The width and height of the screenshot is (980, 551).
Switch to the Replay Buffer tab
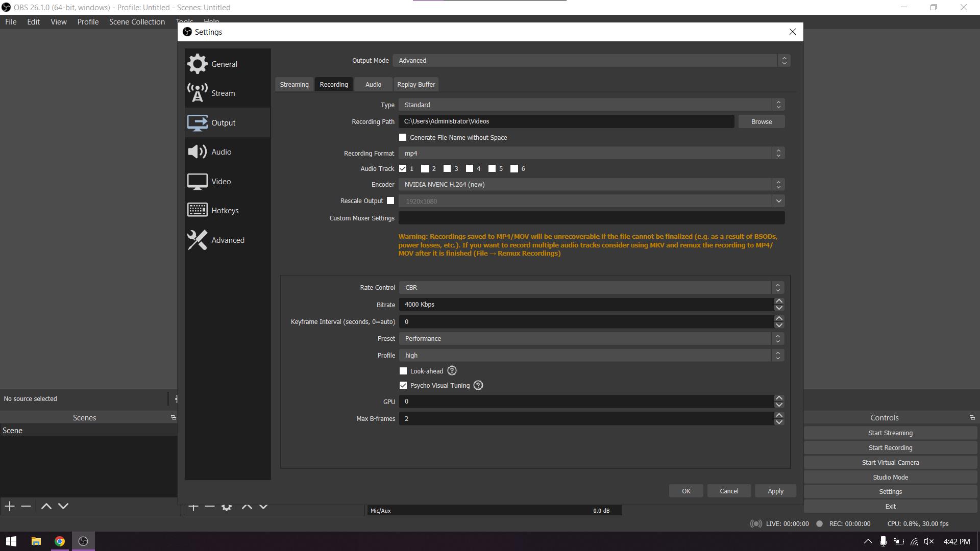(416, 84)
